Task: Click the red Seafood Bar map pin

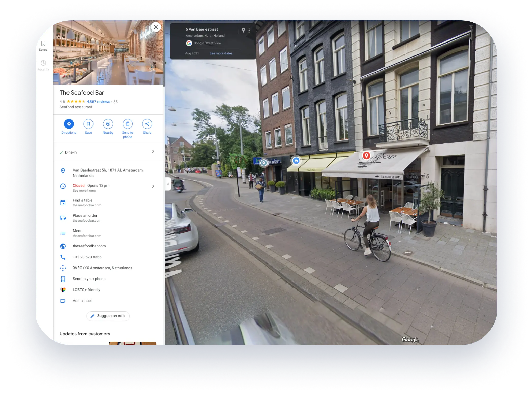Action: click(366, 155)
